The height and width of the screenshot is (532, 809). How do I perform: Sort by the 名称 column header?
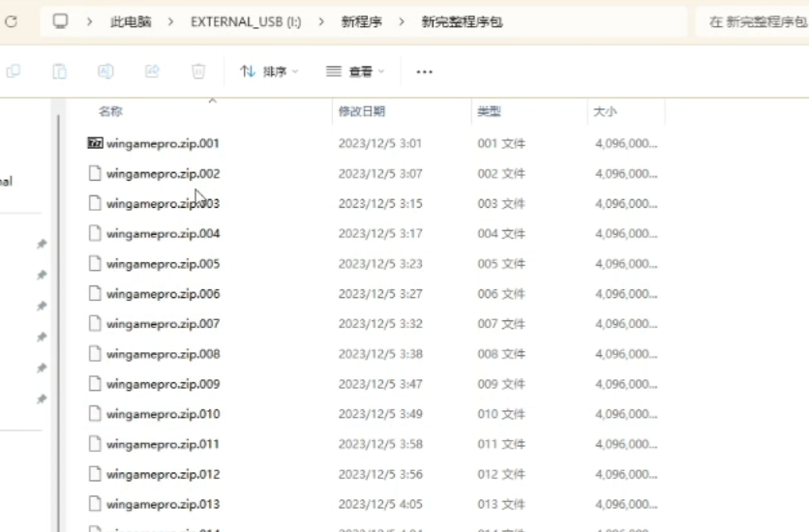tap(111, 112)
